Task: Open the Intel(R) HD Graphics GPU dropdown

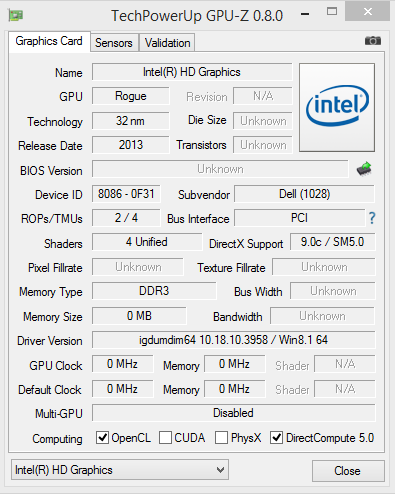Action: 120,470
